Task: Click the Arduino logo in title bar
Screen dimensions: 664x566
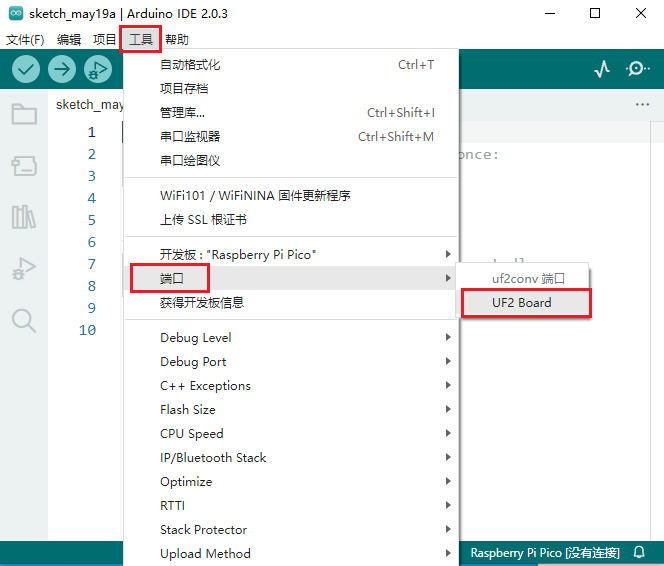Action: coord(16,14)
